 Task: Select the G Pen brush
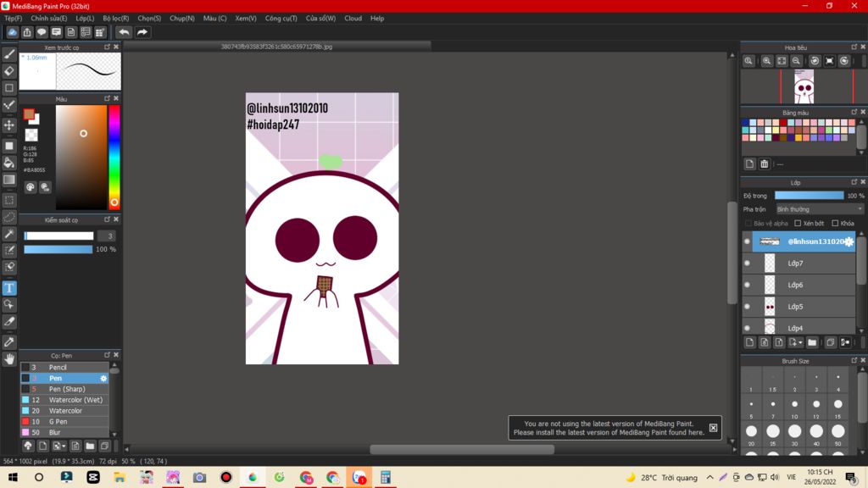click(64, 422)
